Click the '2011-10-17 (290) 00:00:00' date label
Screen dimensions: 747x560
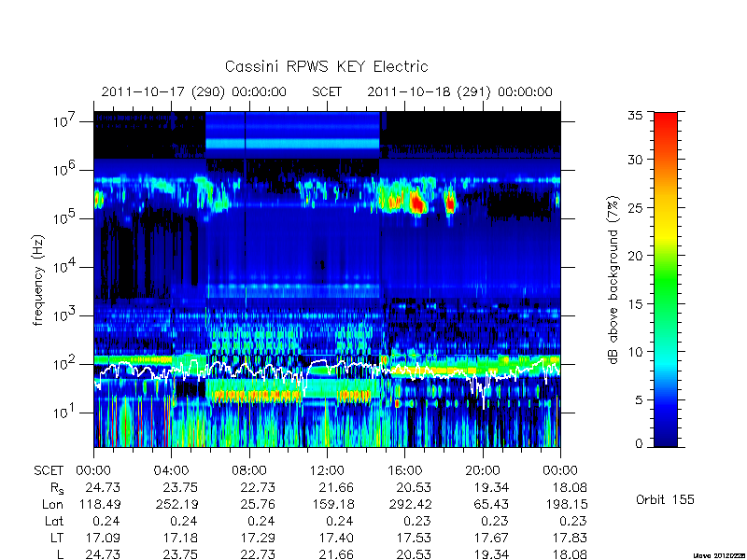click(194, 91)
